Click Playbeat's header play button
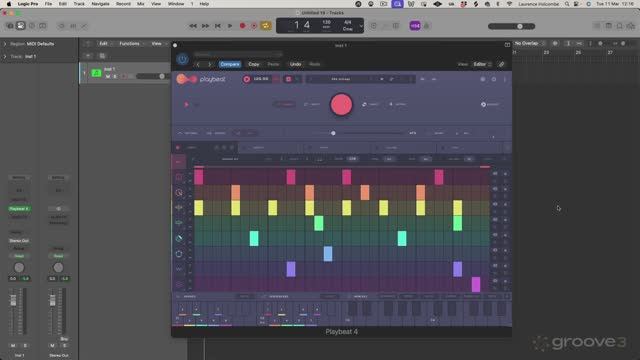 247,79
